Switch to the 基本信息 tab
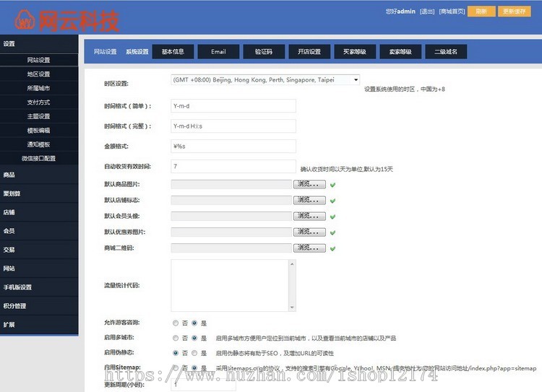The height and width of the screenshot is (392, 542). [173, 52]
